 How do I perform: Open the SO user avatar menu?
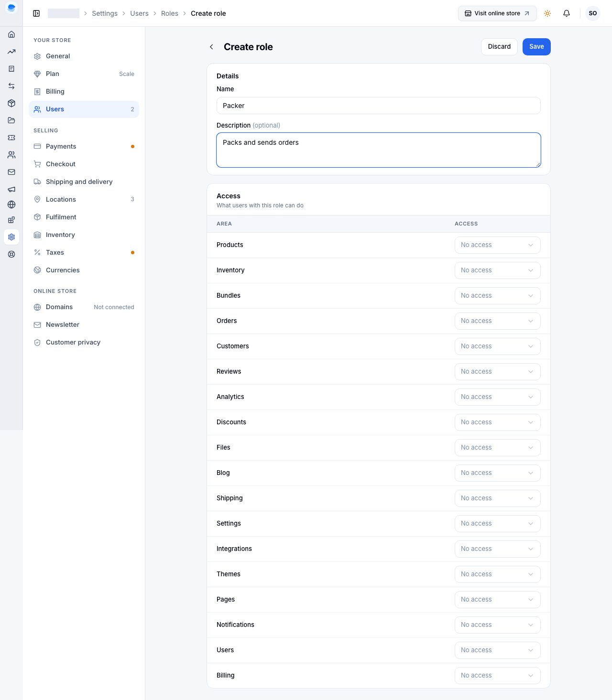pos(593,13)
